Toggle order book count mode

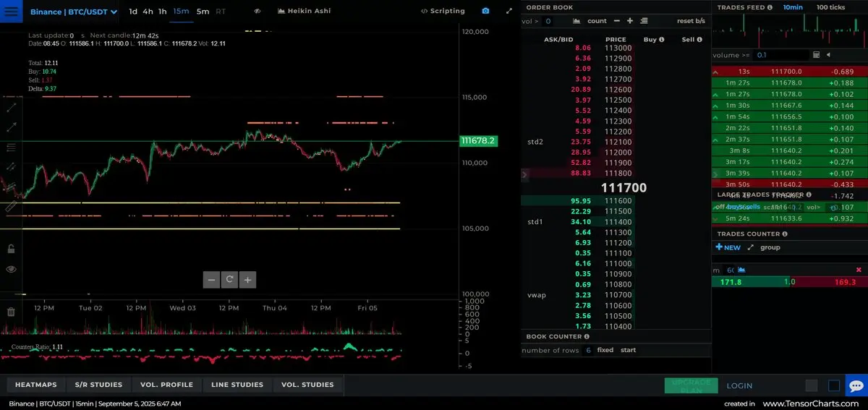click(x=597, y=21)
